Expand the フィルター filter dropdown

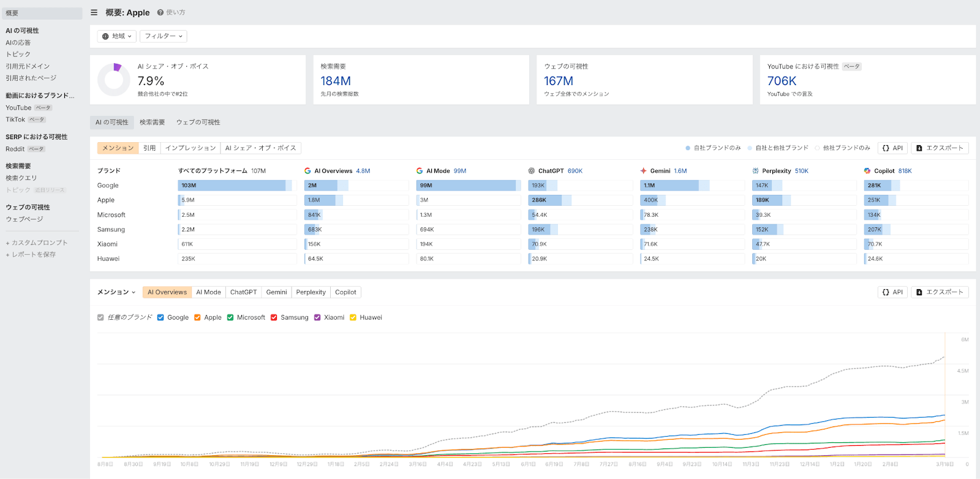pyautogui.click(x=164, y=36)
